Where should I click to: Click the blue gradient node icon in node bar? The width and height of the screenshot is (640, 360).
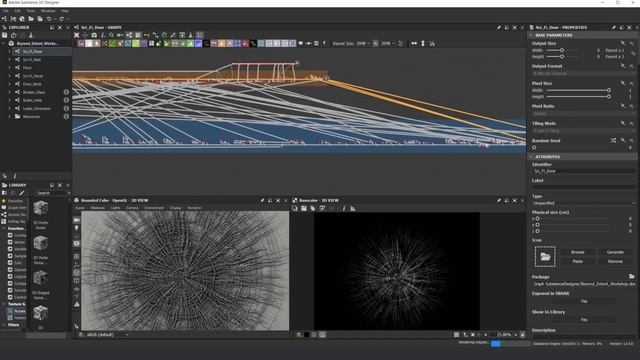(x=198, y=43)
